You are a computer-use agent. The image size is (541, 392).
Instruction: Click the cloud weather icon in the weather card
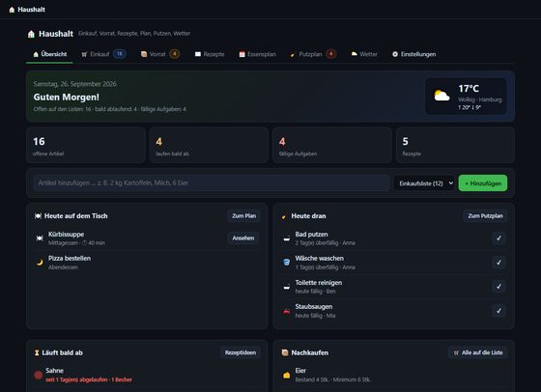pyautogui.click(x=441, y=96)
